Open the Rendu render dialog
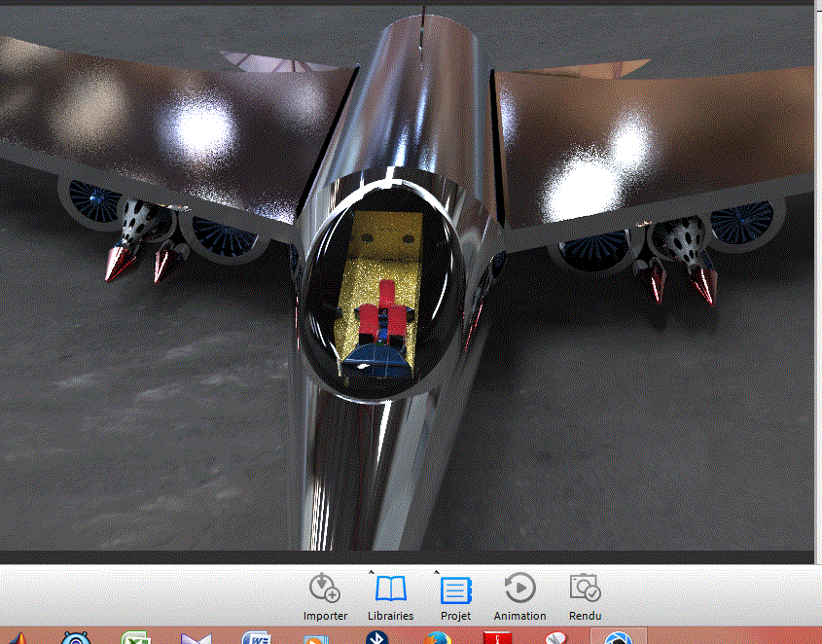Image resolution: width=822 pixels, height=644 pixels. [585, 596]
